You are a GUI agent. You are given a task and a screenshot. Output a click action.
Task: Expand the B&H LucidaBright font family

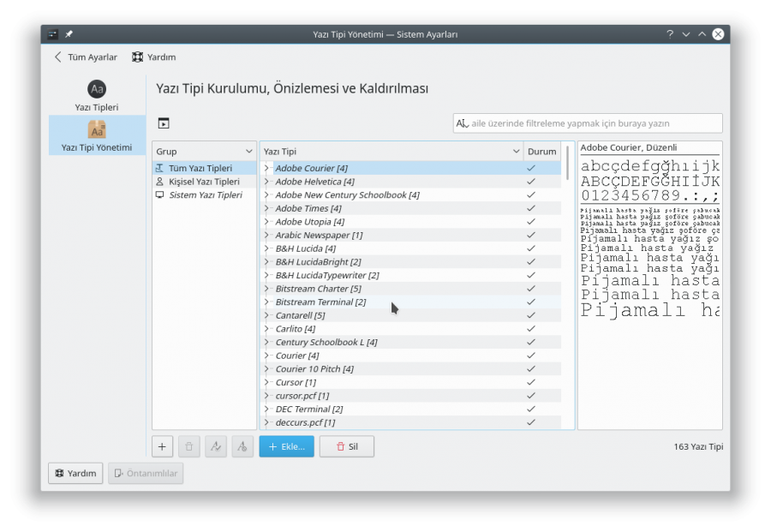267,262
